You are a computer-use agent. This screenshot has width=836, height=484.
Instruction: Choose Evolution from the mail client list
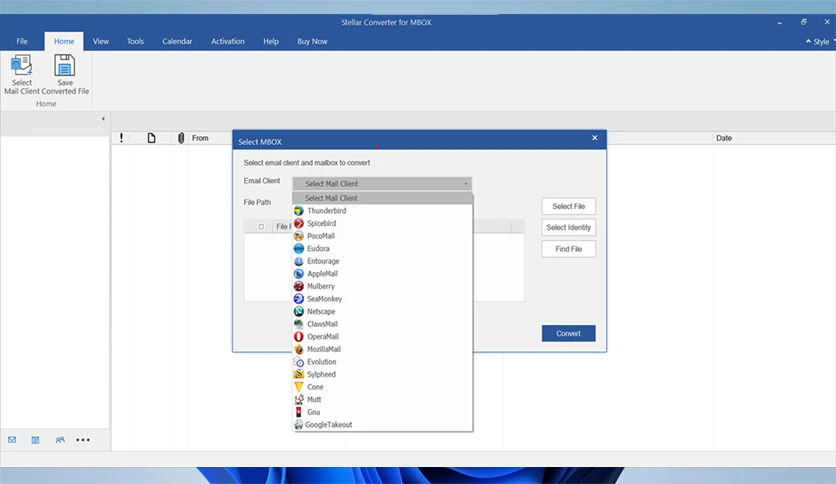pos(382,361)
